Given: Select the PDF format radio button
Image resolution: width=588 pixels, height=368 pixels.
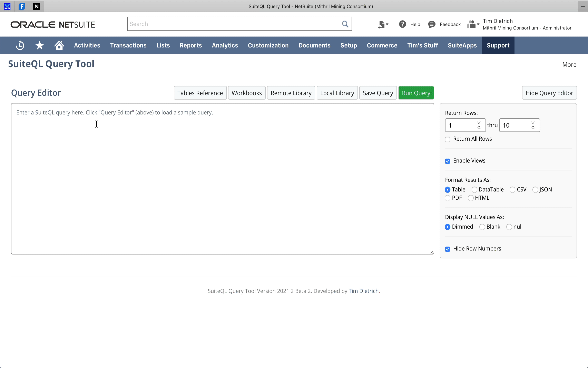Looking at the screenshot, I should point(447,198).
